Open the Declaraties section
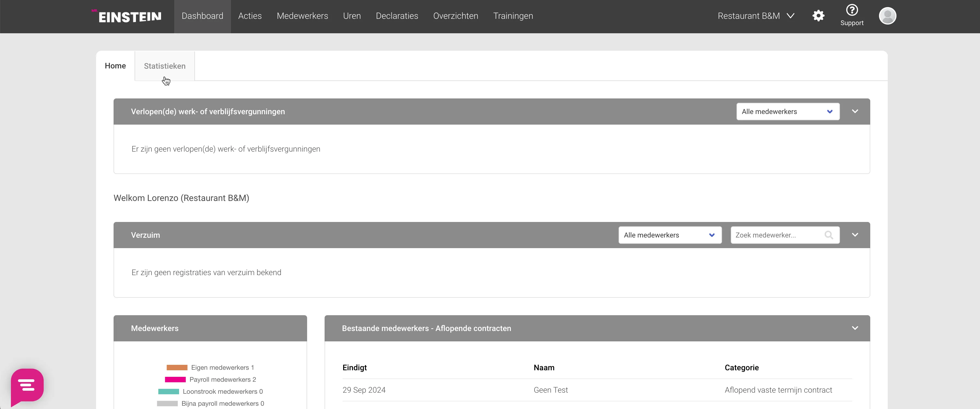 tap(397, 16)
